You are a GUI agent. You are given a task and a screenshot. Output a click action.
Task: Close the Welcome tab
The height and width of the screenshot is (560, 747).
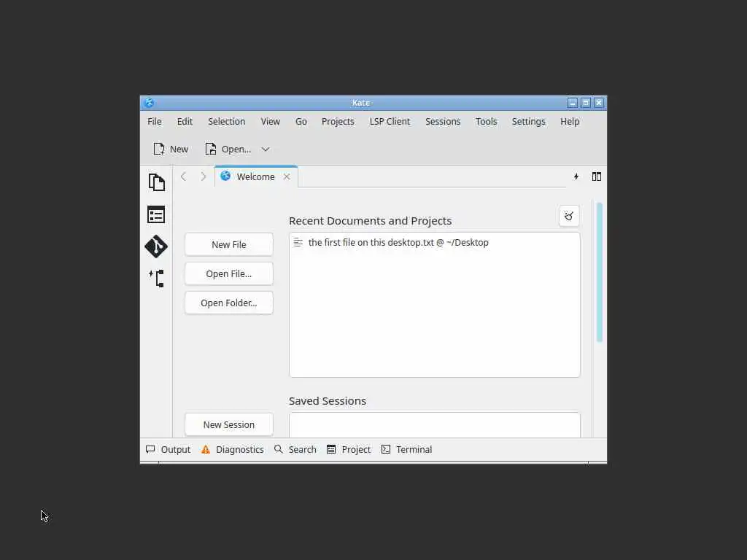point(287,176)
